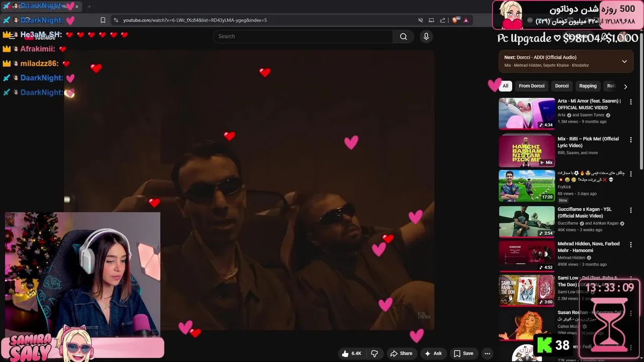
Task: Click "RiRi, Saaren, and more" text
Action: click(578, 153)
